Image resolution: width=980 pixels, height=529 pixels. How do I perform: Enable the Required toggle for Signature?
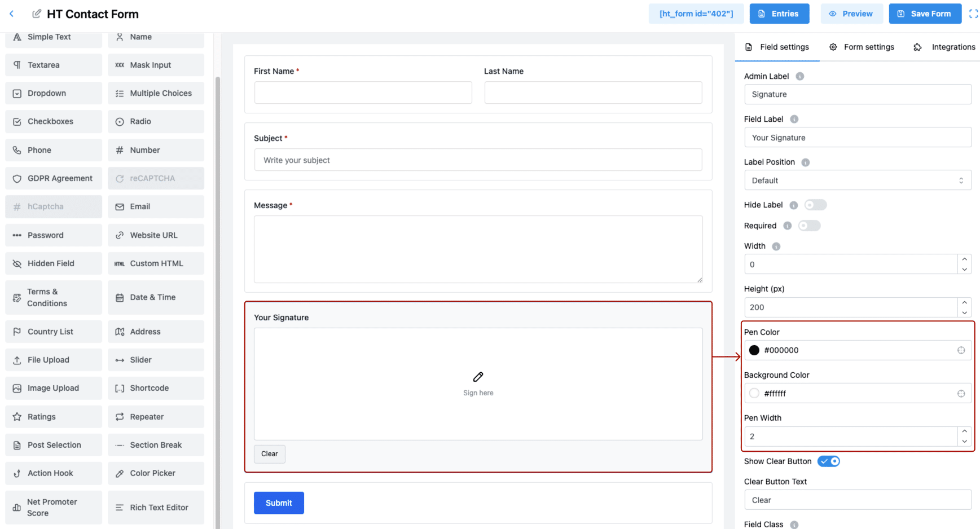tap(809, 225)
